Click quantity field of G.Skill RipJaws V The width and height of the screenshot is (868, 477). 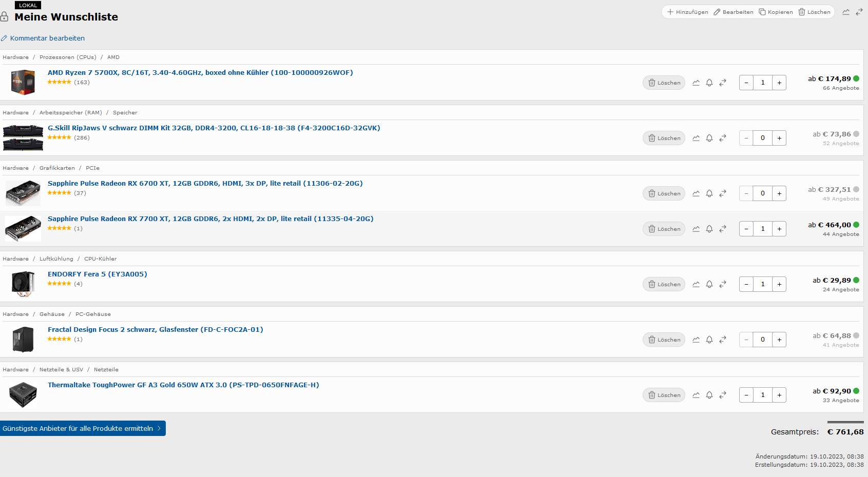coord(763,138)
